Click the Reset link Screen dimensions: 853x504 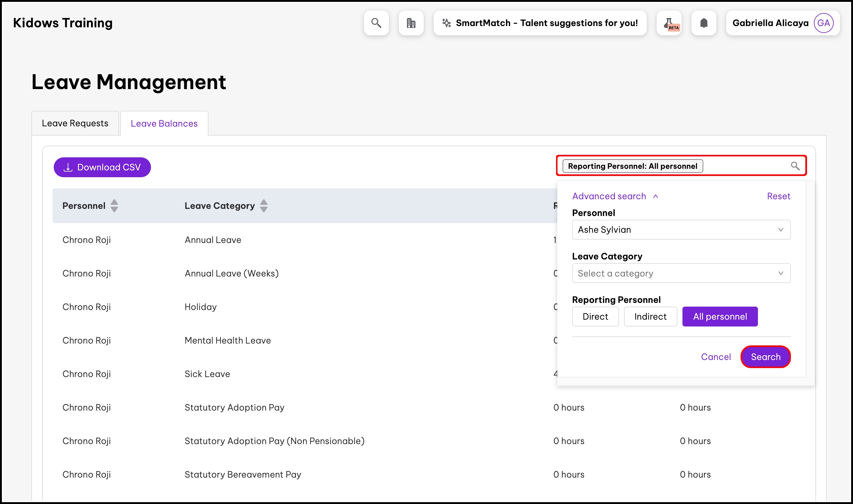[778, 196]
